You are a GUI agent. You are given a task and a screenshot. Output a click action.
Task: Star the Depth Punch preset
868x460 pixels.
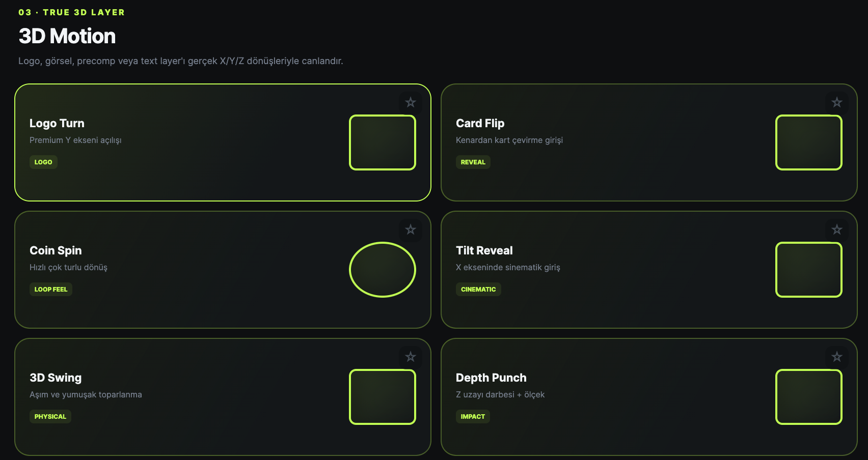click(837, 357)
